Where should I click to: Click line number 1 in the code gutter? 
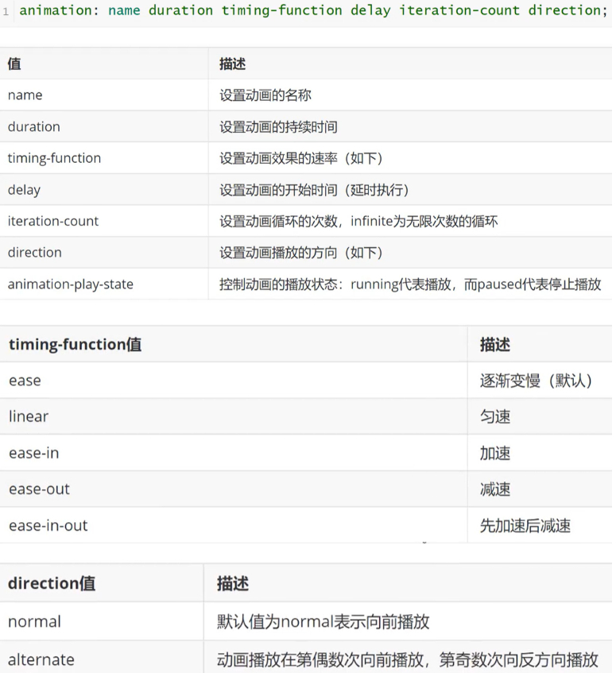tap(6, 12)
